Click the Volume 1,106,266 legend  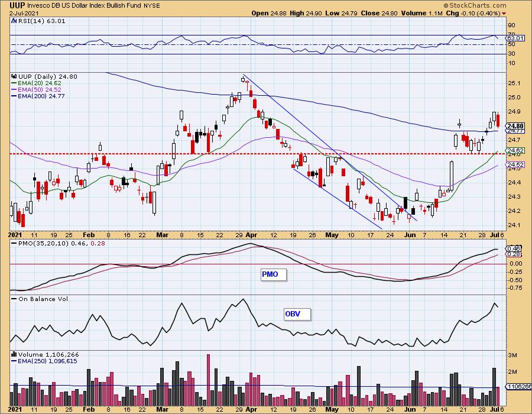pyautogui.click(x=48, y=354)
